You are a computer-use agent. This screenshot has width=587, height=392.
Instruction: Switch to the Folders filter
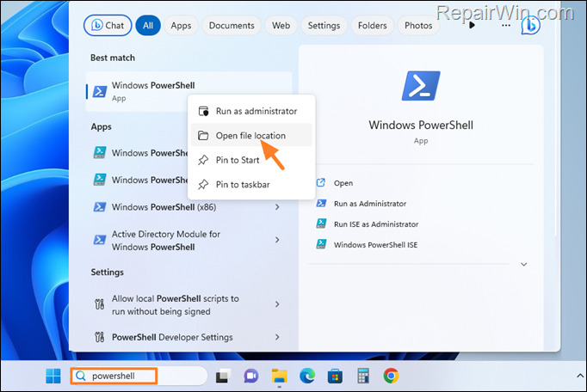point(372,26)
